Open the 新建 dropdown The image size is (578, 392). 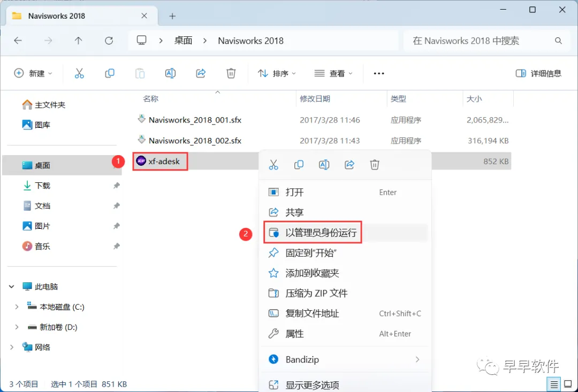click(x=33, y=73)
